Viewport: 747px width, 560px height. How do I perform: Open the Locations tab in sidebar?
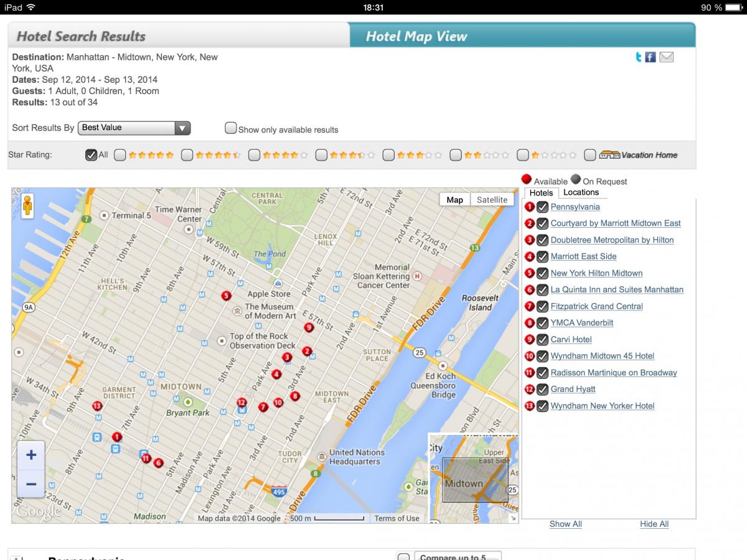click(581, 192)
